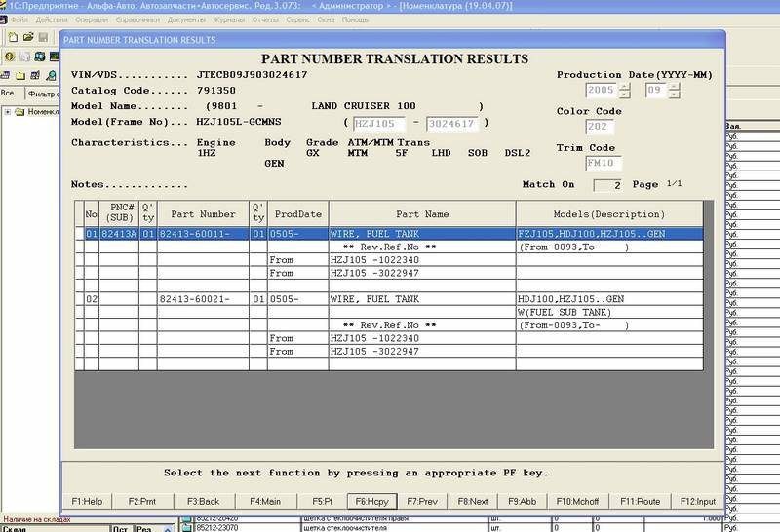Click the new document toolbar icon
The width and height of the screenshot is (780, 532).
[14, 37]
